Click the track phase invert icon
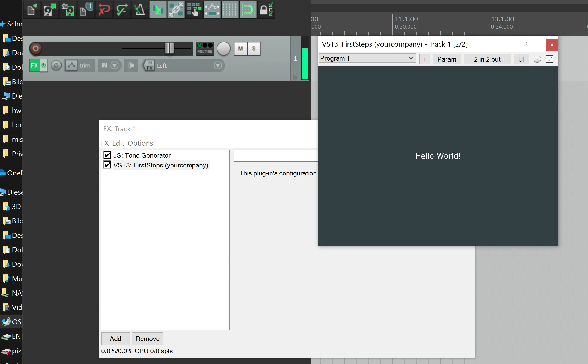Screen dimensions: 588x364 coord(56,66)
